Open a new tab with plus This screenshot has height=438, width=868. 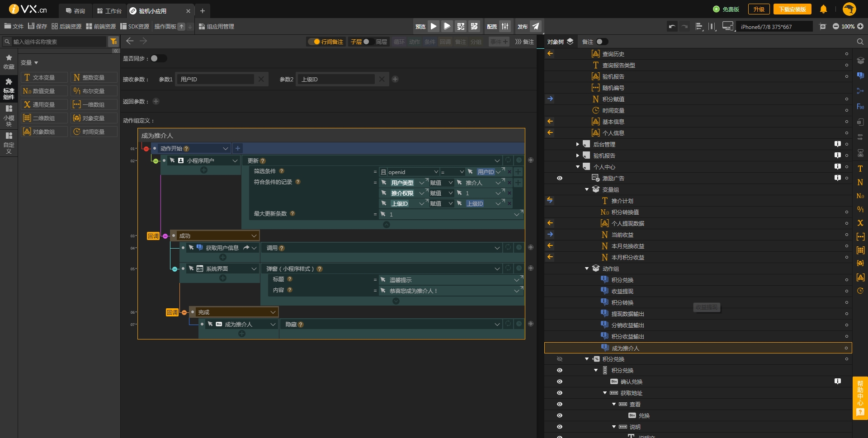(x=203, y=10)
